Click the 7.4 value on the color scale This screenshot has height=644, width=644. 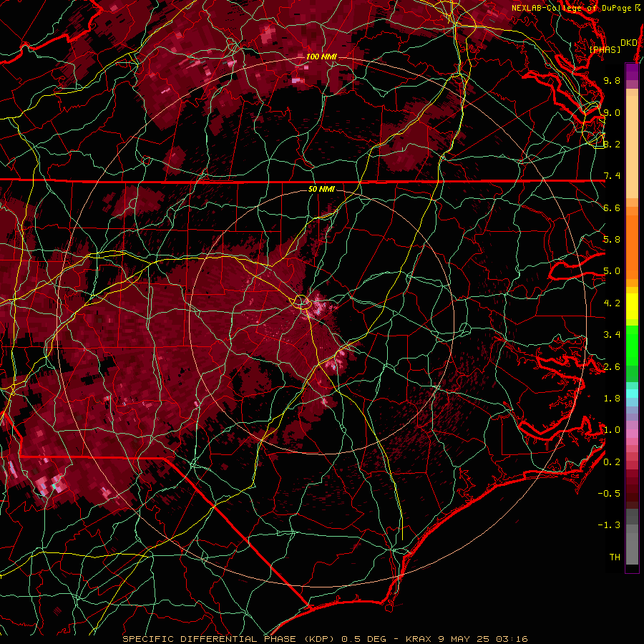point(612,176)
